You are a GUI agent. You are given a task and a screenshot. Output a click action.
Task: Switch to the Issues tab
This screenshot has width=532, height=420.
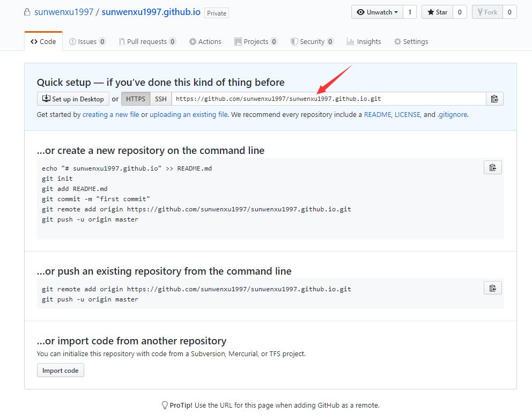tap(87, 41)
